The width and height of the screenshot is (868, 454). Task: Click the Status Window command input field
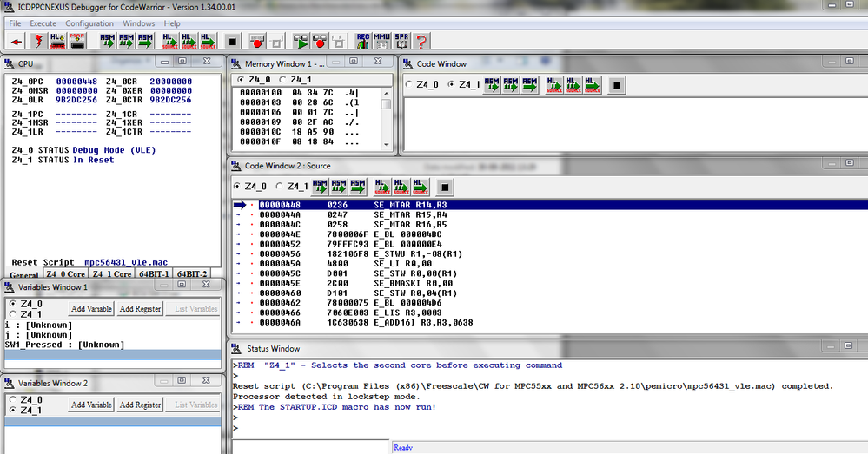pyautogui.click(x=312, y=447)
